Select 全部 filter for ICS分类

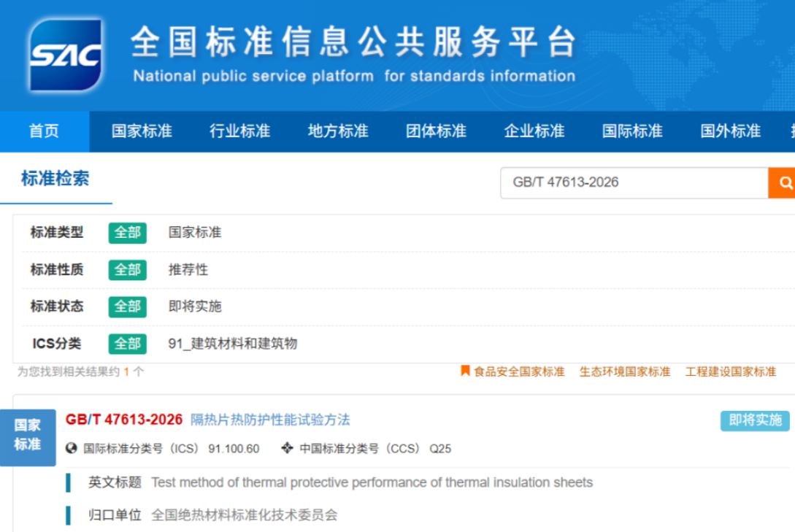pos(127,344)
